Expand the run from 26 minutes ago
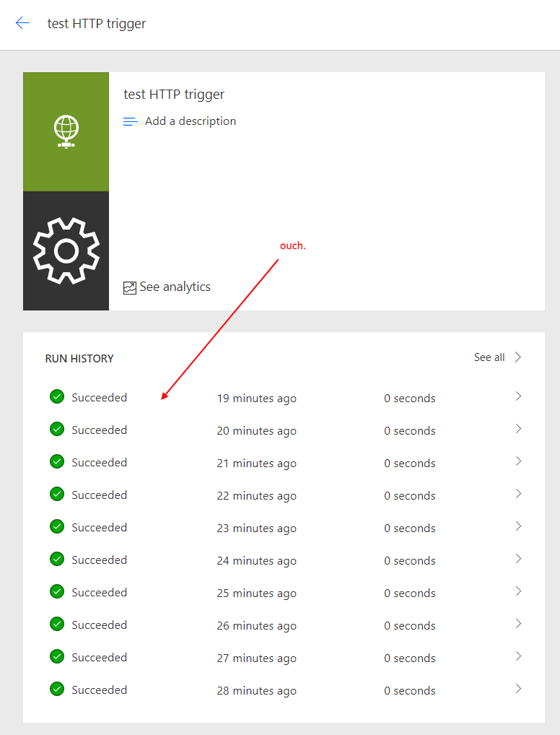 (518, 624)
